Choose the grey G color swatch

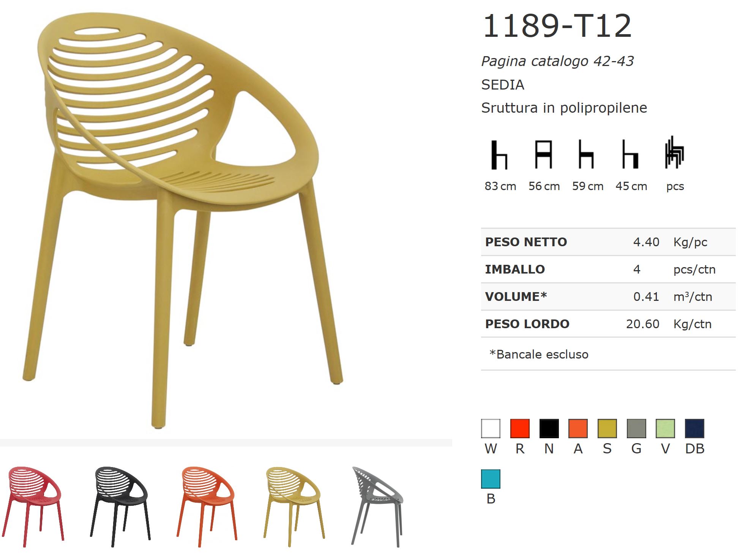point(636,428)
